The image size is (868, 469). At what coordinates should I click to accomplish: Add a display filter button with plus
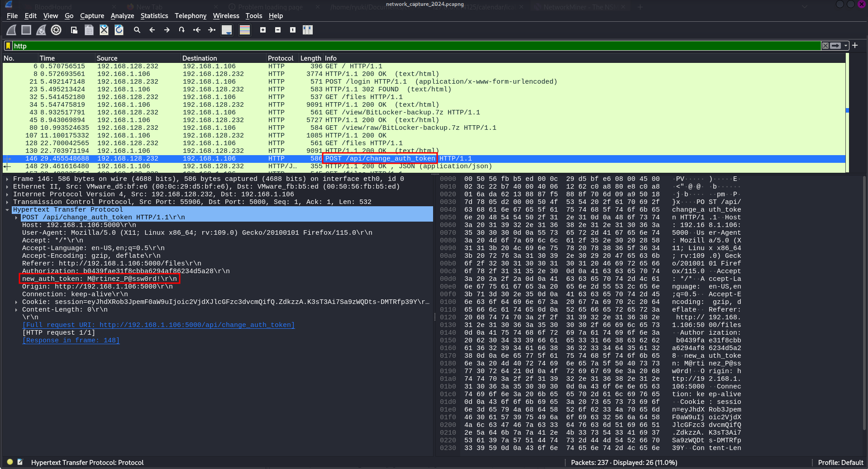point(855,46)
